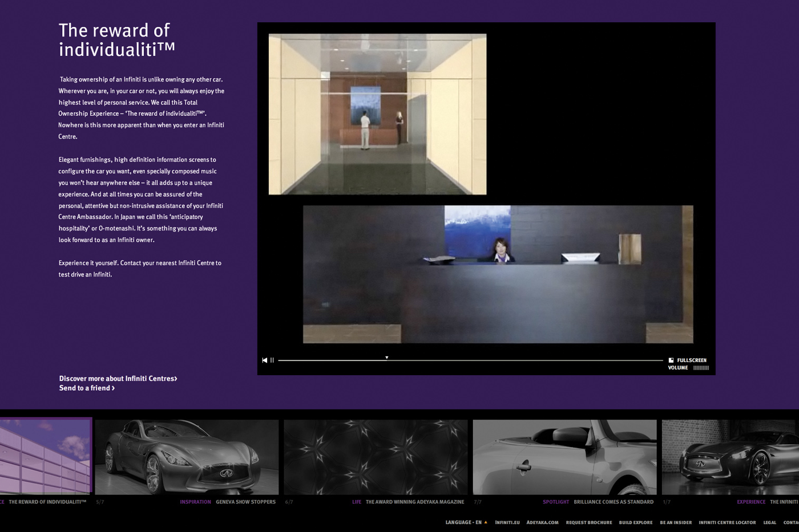Expand the Language - EN selector
The height and width of the screenshot is (532, 799).
466,522
